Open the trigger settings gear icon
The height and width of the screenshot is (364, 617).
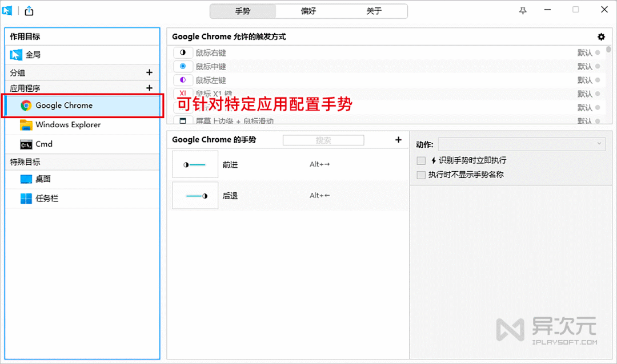tap(601, 37)
